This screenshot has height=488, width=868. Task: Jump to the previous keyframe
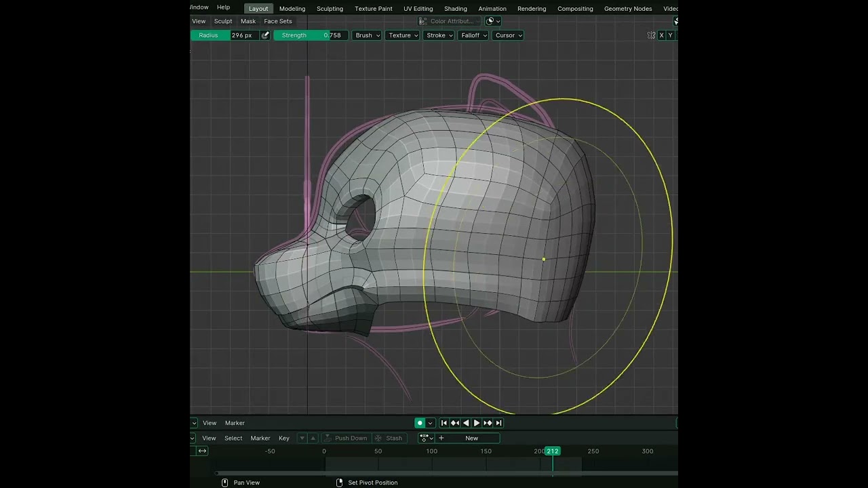[x=455, y=423]
